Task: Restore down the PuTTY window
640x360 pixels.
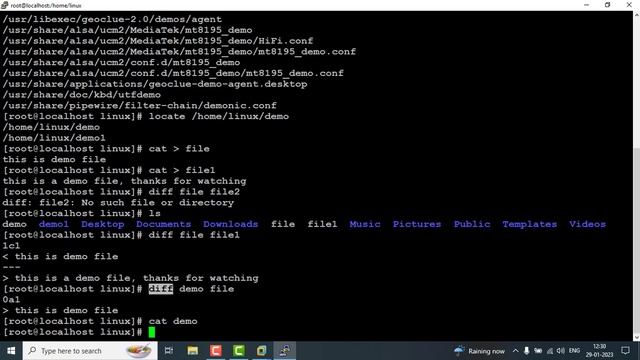Action: pos(608,5)
